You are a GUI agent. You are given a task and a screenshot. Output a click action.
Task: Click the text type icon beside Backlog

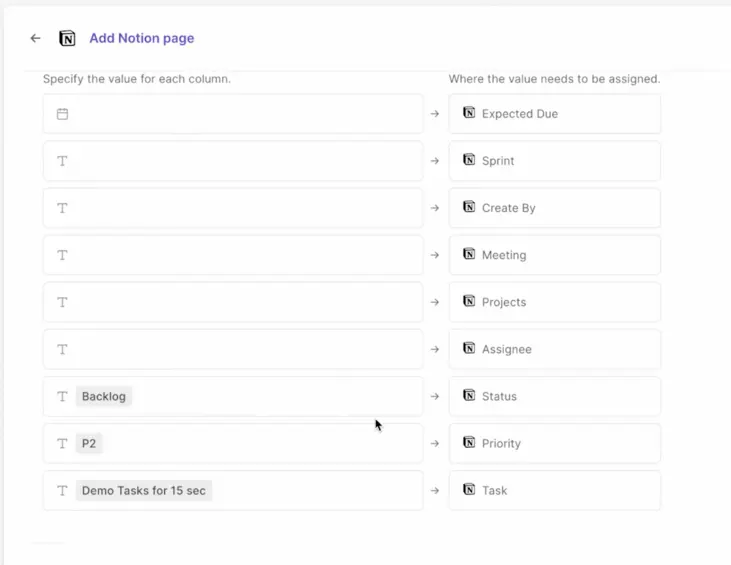tap(62, 396)
